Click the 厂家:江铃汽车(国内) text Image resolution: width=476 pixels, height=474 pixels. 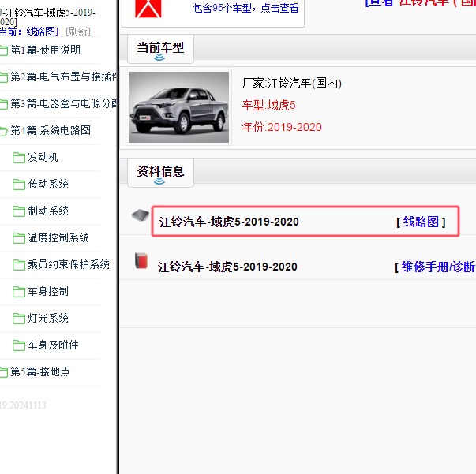(292, 83)
